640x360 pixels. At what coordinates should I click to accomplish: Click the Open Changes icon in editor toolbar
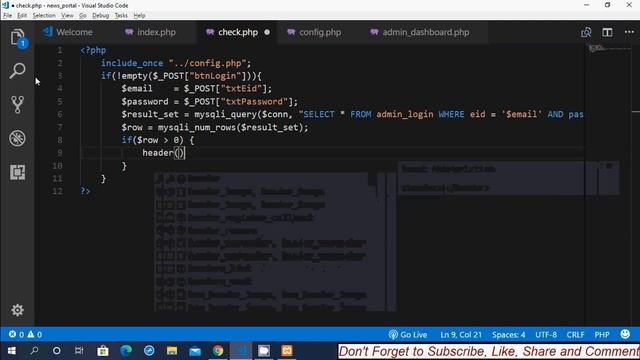click(586, 32)
